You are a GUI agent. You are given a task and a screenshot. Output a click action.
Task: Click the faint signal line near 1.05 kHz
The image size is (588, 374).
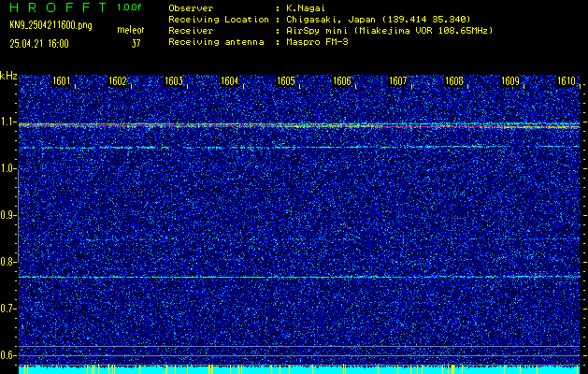point(299,147)
